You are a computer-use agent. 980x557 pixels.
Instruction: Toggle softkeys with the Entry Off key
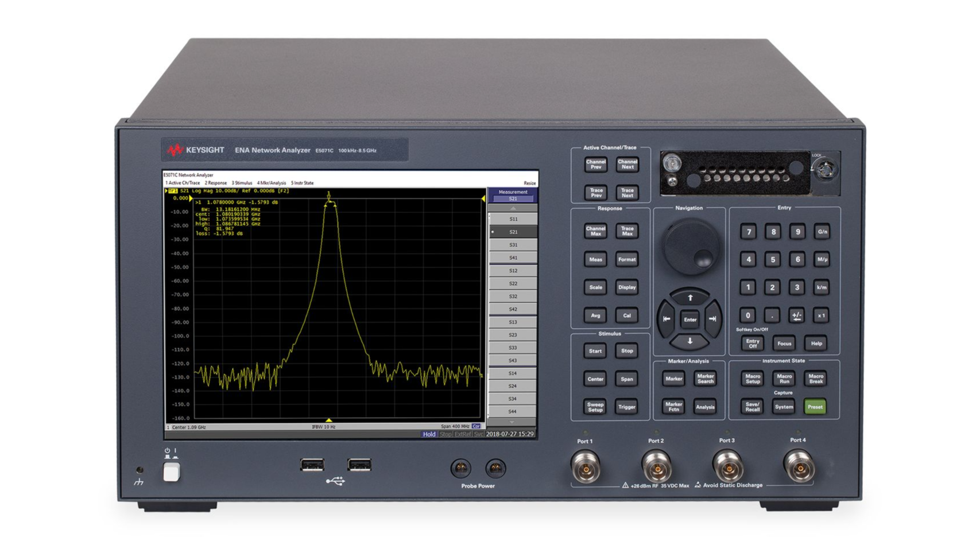point(752,343)
